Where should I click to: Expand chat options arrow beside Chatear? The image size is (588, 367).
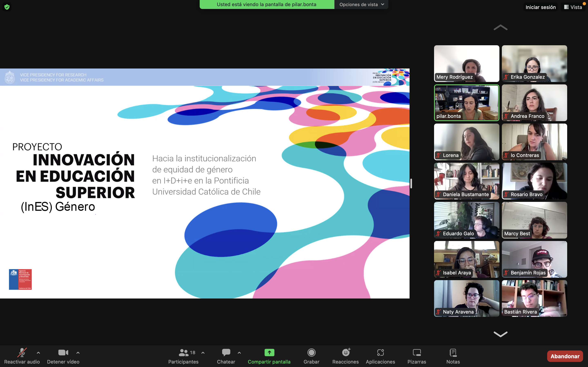[x=239, y=353]
